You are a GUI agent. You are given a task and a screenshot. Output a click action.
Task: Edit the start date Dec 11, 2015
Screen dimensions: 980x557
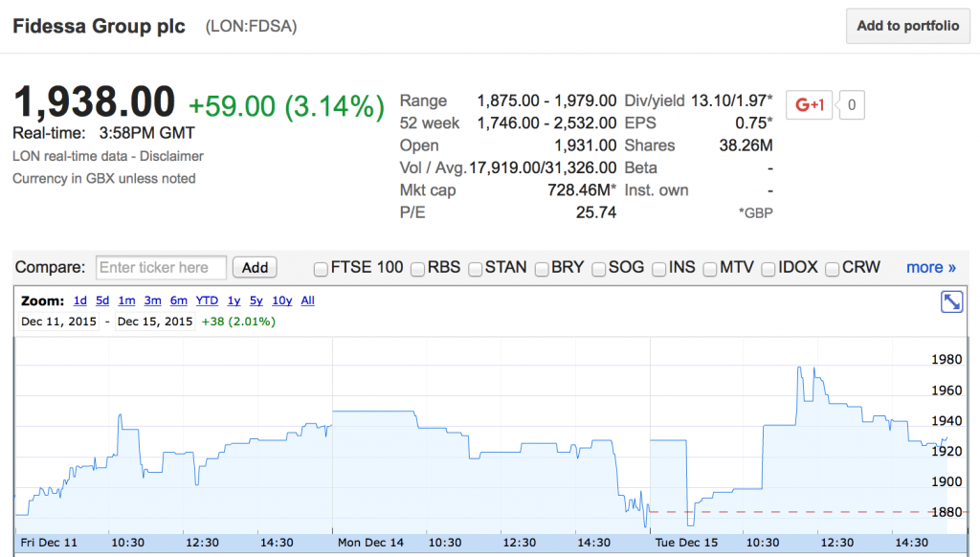[58, 322]
